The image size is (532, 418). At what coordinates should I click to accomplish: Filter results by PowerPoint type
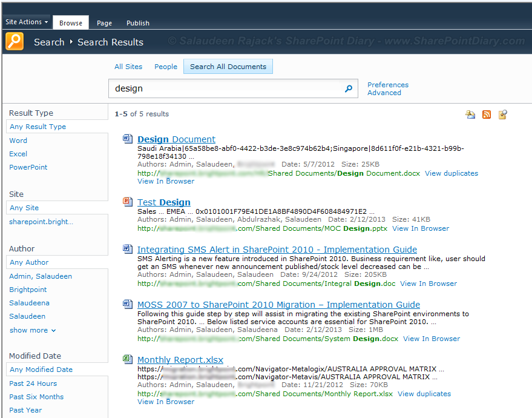click(x=28, y=167)
